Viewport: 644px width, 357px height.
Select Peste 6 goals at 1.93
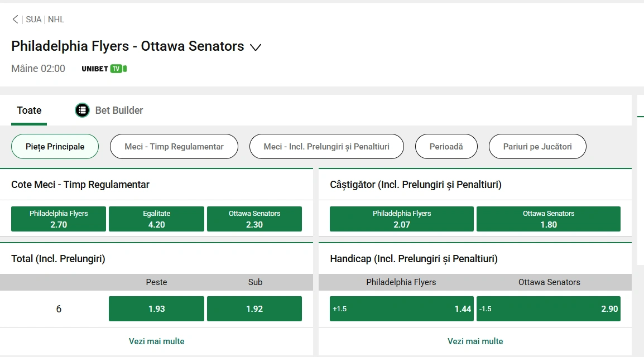point(156,308)
